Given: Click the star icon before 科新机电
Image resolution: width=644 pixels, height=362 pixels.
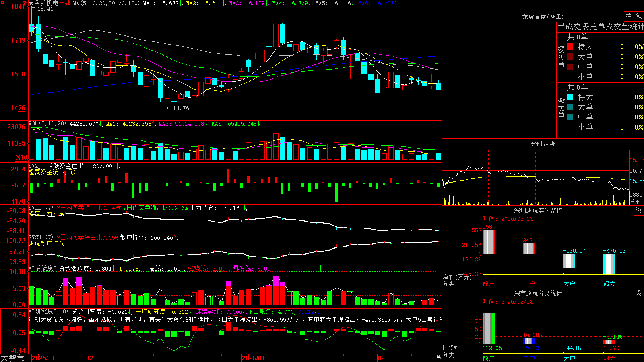Looking at the screenshot, I should coord(31,3).
